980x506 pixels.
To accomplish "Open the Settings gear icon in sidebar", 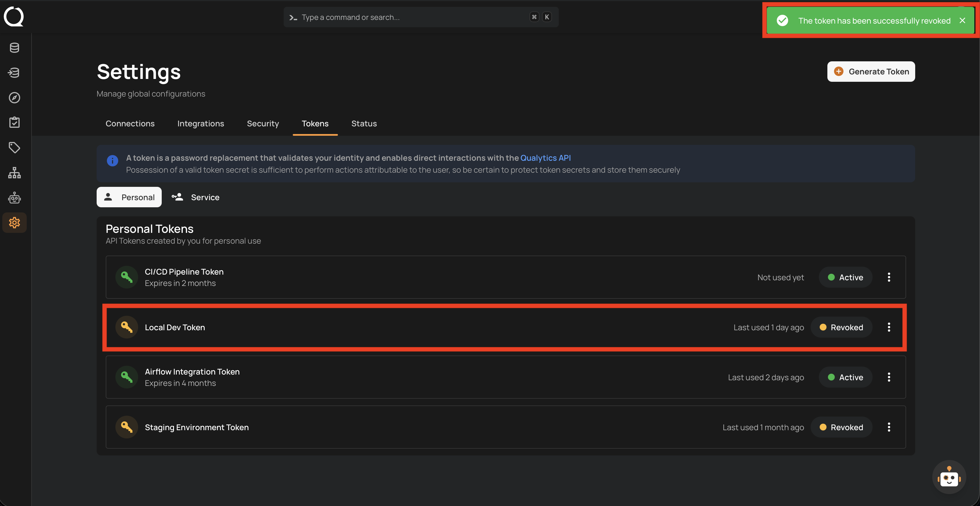I will click(14, 222).
